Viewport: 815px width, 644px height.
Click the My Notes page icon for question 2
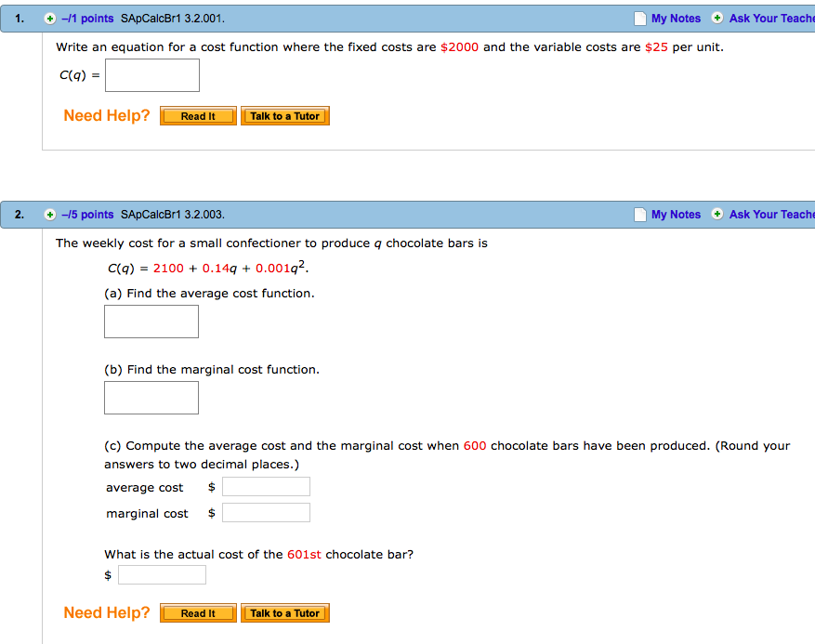pos(639,214)
